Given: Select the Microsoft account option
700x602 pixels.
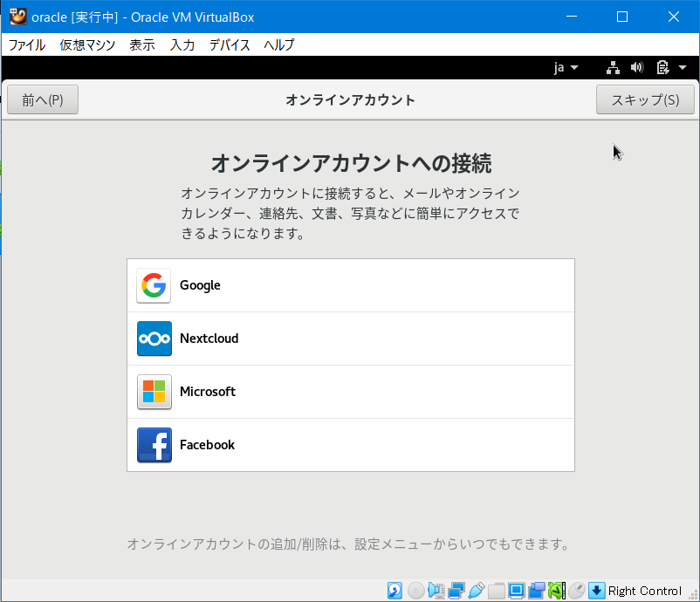Looking at the screenshot, I should point(350,392).
